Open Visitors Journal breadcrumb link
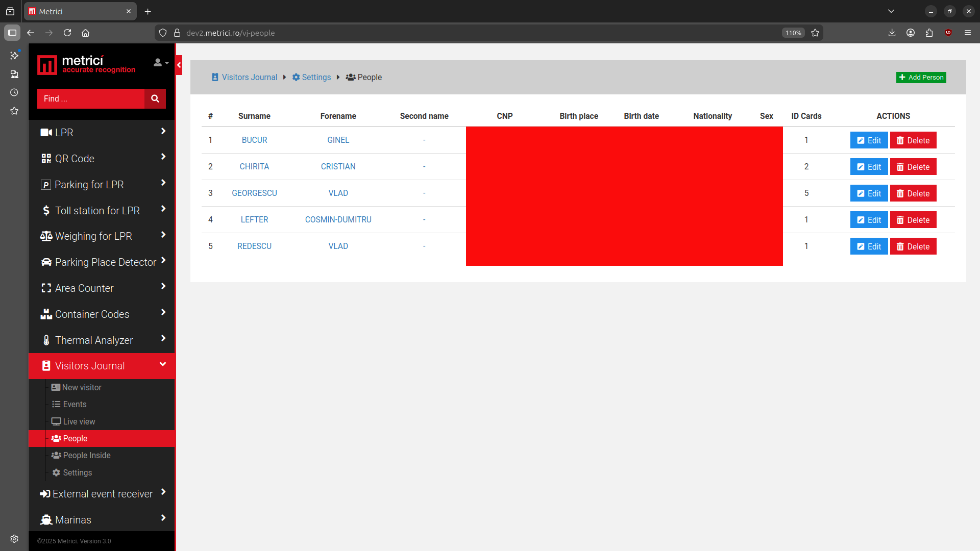 point(244,78)
